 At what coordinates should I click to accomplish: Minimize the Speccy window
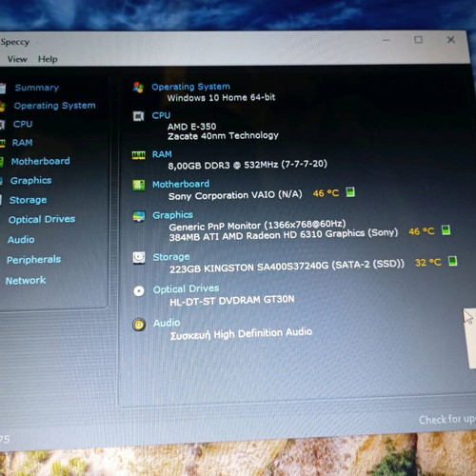(x=387, y=40)
